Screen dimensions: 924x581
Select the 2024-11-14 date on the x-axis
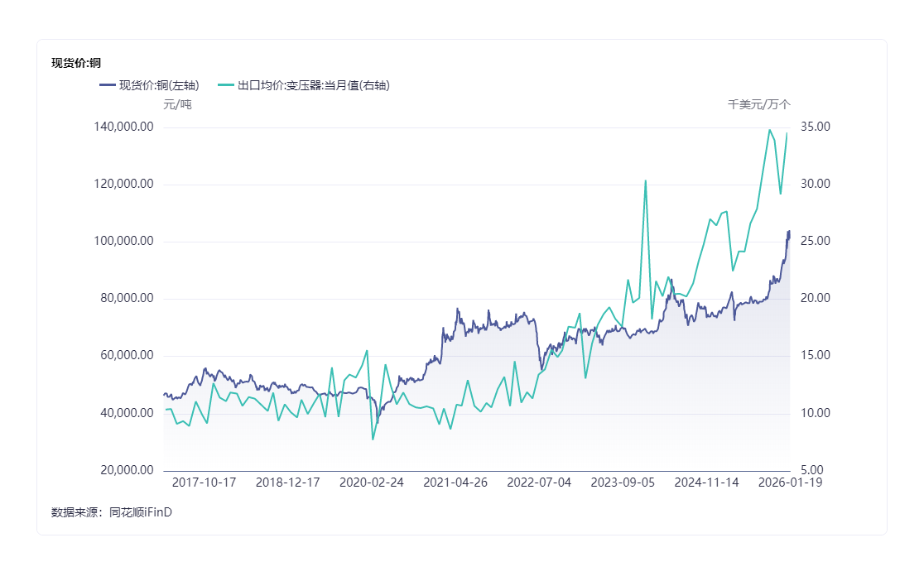tap(706, 483)
